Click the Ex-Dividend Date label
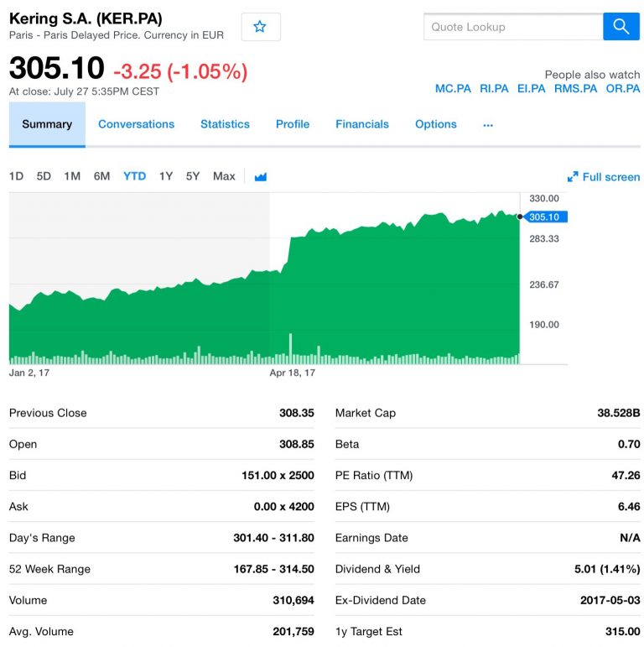Image resolution: width=644 pixels, height=647 pixels. (x=380, y=600)
